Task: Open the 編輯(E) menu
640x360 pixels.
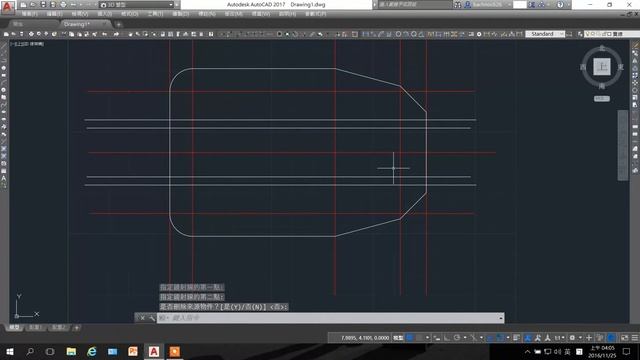Action: point(54,14)
